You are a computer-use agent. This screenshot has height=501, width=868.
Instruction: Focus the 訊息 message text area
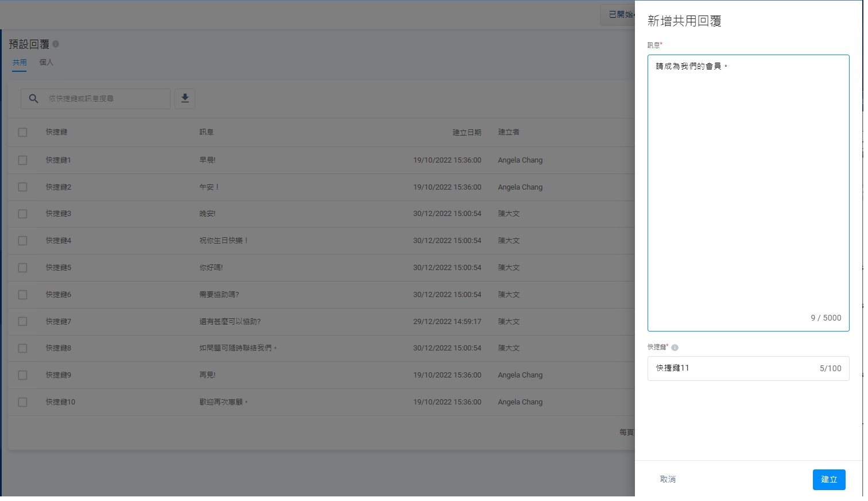748,192
